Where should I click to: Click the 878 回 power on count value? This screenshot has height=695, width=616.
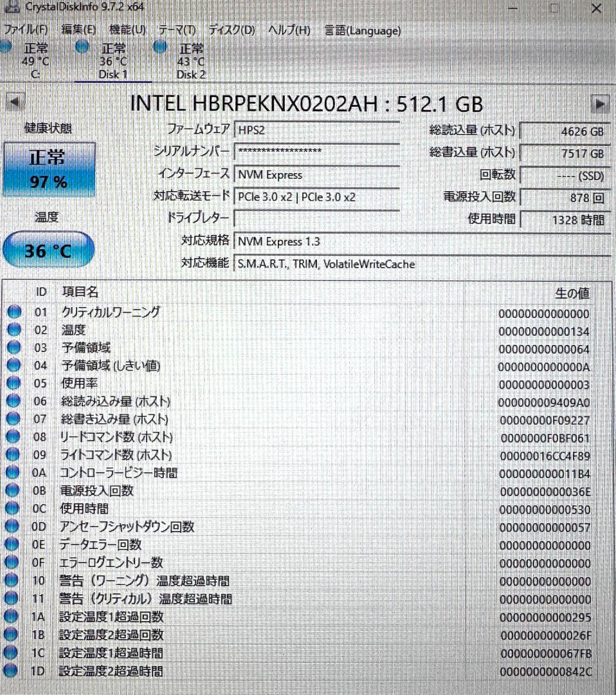[565, 198]
